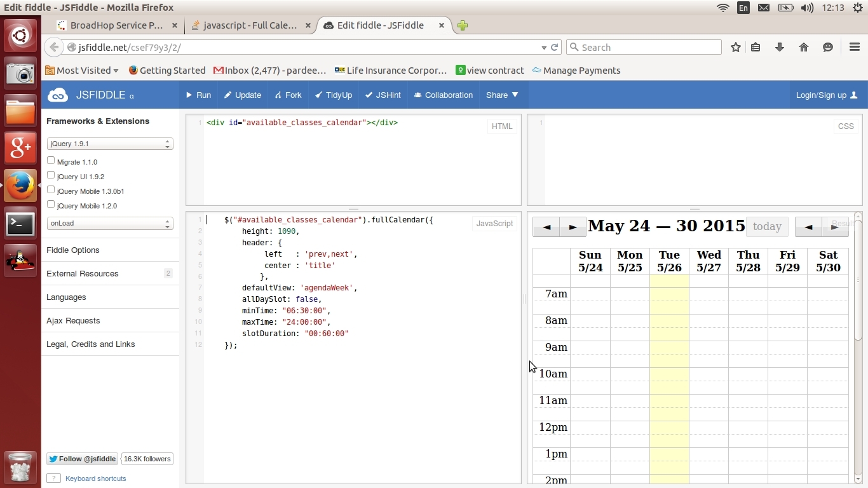868x488 pixels.
Task: Reload the current page
Action: [x=555, y=47]
